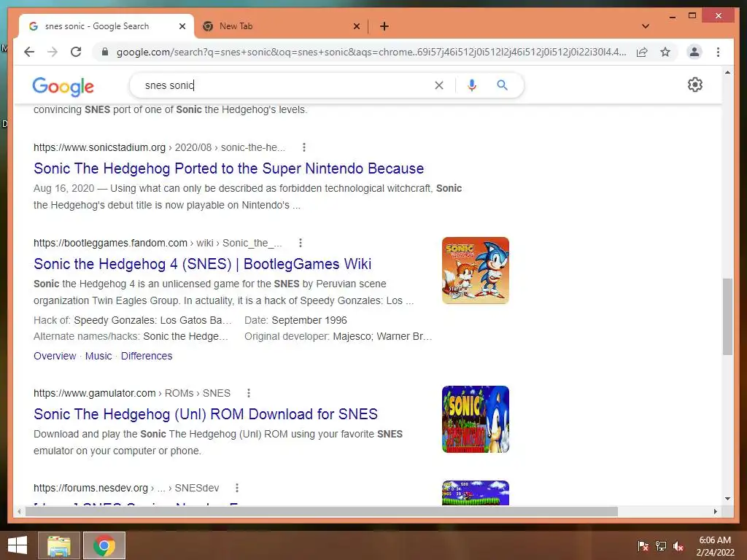Screen dimensions: 747x560
Task: Reload the Google search page
Action: pyautogui.click(x=76, y=52)
